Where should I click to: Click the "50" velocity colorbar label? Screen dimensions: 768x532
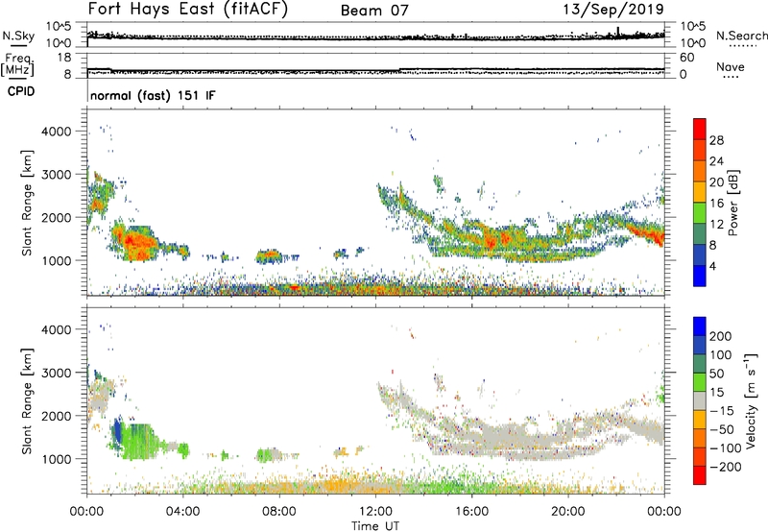[x=717, y=374]
